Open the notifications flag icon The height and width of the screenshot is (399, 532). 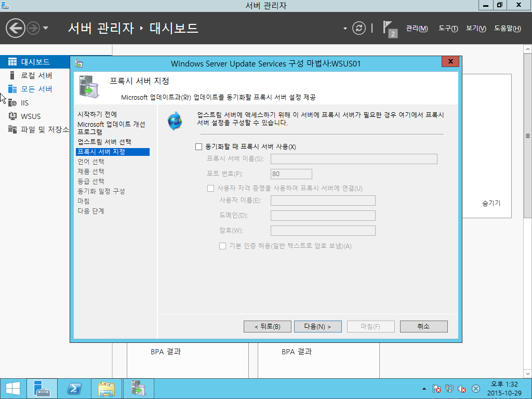pyautogui.click(x=390, y=29)
